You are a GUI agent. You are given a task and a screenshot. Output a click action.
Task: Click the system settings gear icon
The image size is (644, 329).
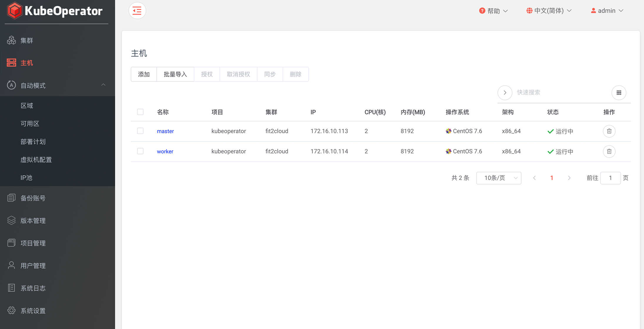(x=11, y=310)
